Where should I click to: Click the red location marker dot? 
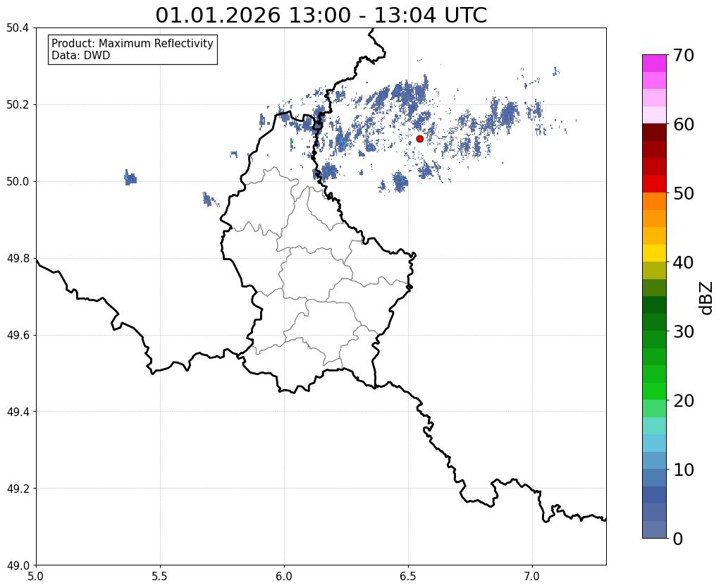(419, 139)
